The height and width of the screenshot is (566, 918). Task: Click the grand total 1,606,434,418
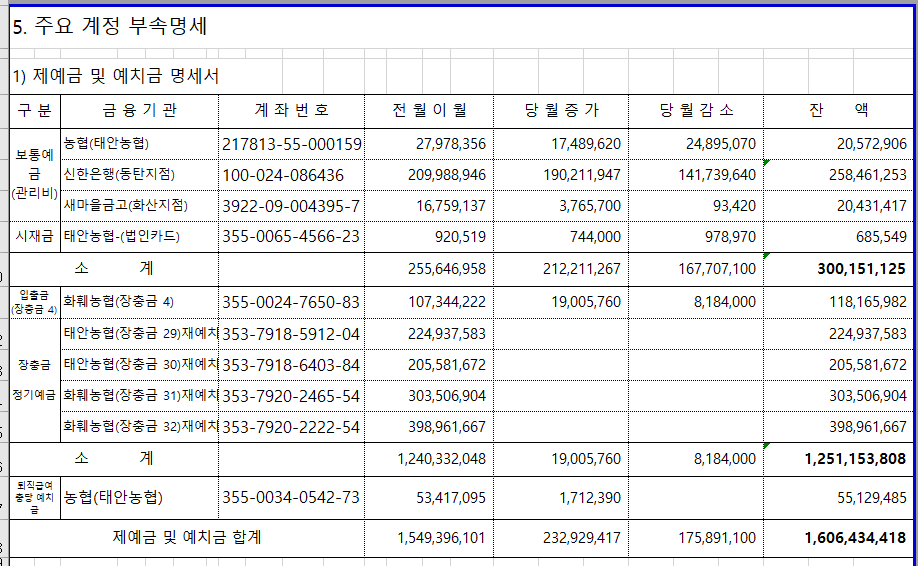[x=855, y=537]
